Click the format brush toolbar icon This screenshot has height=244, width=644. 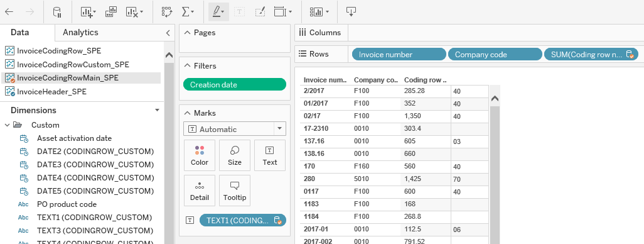260,12
